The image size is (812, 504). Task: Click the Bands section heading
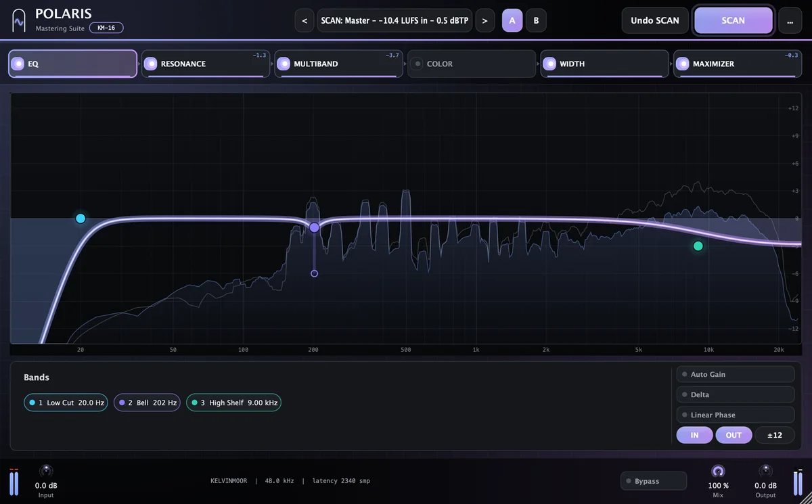(x=37, y=377)
